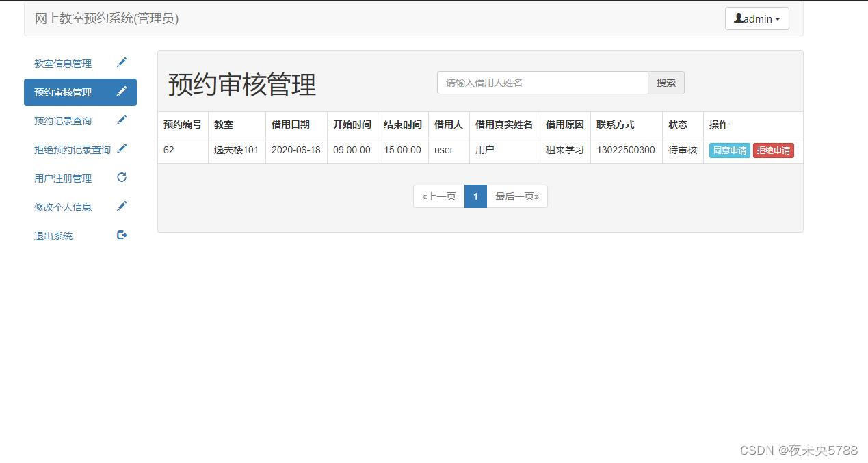Approve reservation with 同意申请 button
Image resolution: width=868 pixels, height=463 pixels.
[x=729, y=150]
